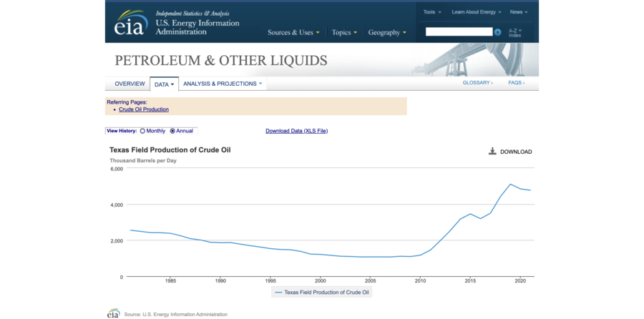Image resolution: width=644 pixels, height=319 pixels.
Task: Open the Tools dropdown in header
Action: point(431,12)
